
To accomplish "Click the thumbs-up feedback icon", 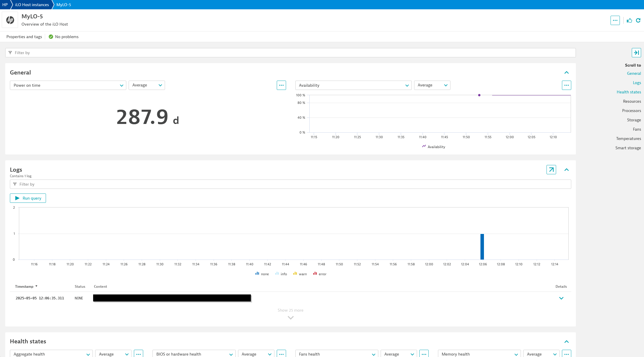I will pyautogui.click(x=629, y=20).
